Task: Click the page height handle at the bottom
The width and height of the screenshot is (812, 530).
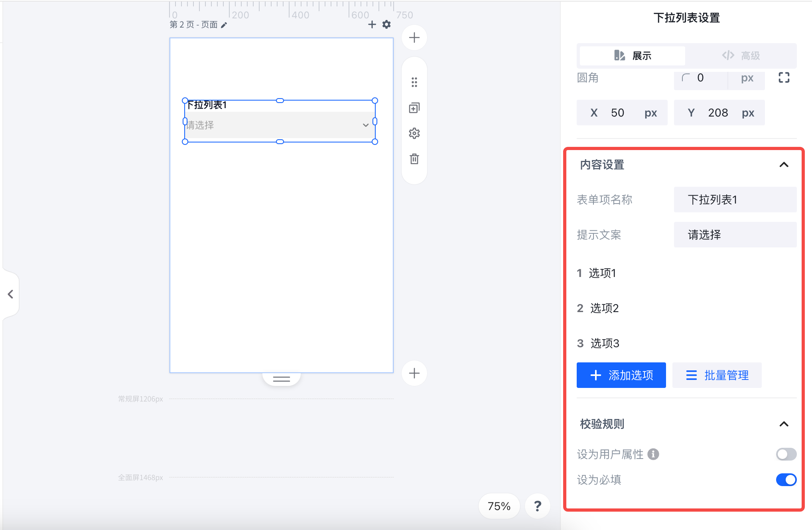Action: coord(282,379)
